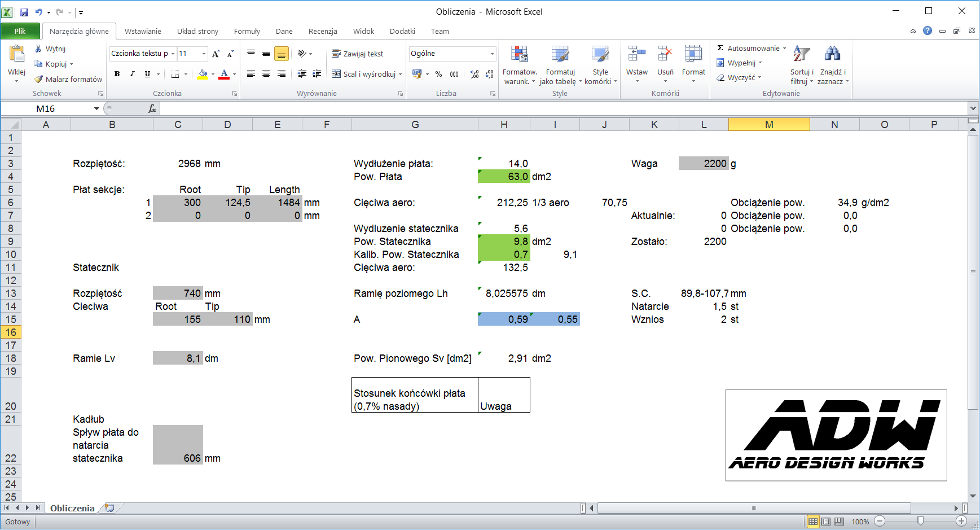Toggle Wrap Text (Zawijaj tekst)
Viewport: 980px width, 530px height.
coord(358,54)
